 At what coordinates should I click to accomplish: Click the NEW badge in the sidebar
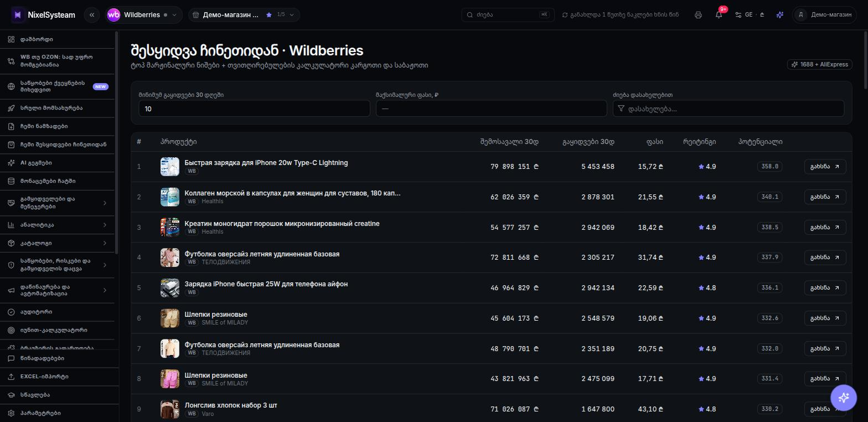coord(100,87)
